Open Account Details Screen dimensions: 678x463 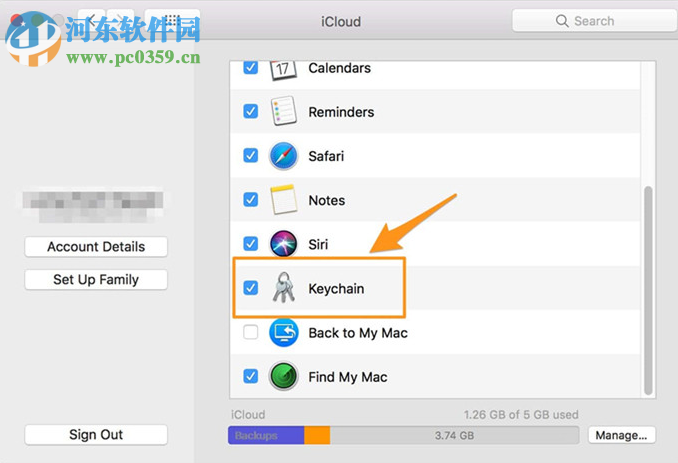click(96, 247)
